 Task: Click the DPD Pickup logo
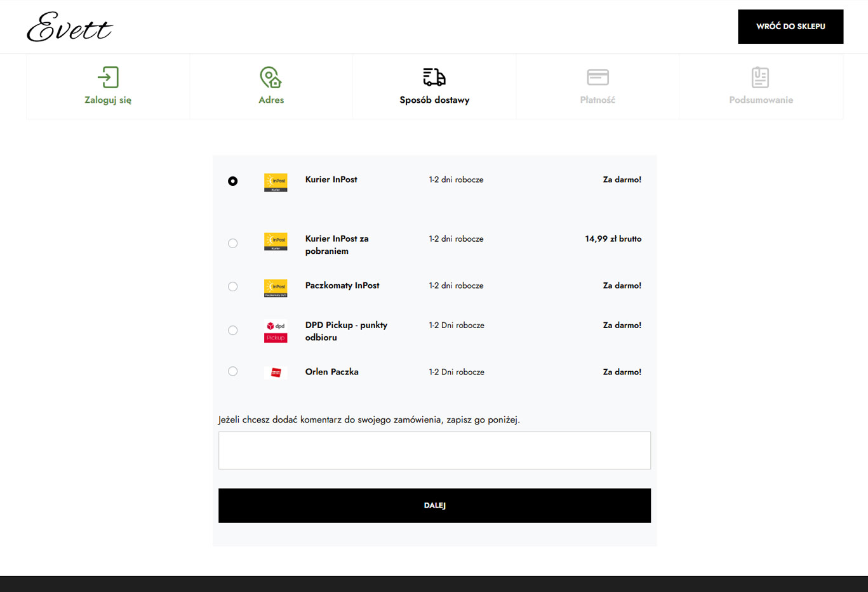[x=276, y=331]
